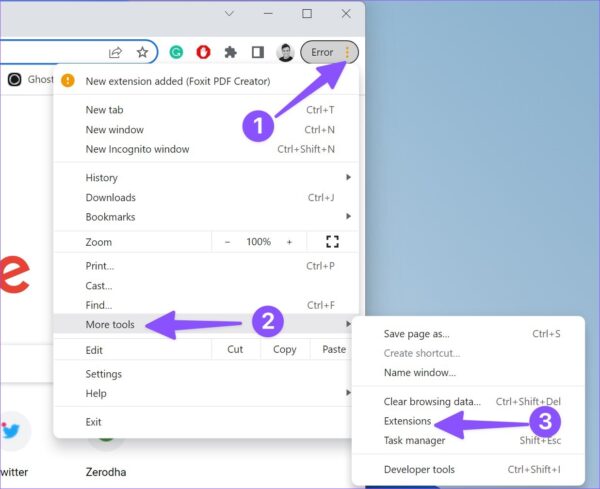Open the red ad blocker extension icon
The height and width of the screenshot is (489, 600).
203,52
